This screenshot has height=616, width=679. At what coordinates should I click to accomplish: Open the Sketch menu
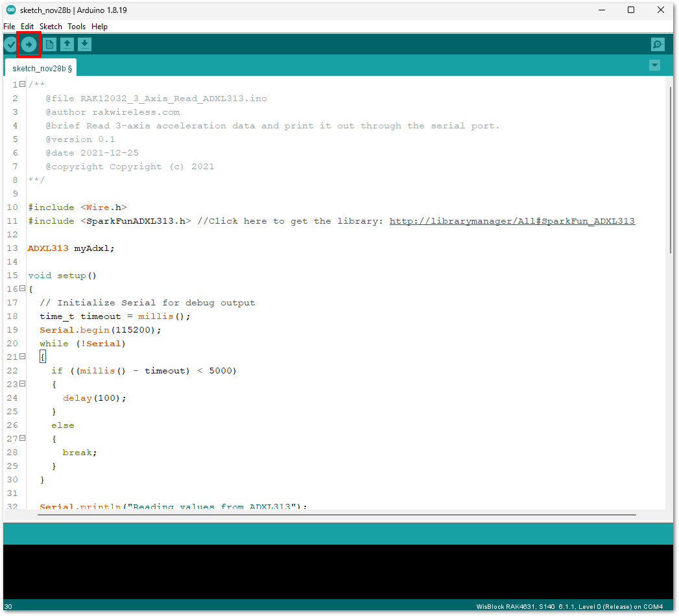(51, 27)
